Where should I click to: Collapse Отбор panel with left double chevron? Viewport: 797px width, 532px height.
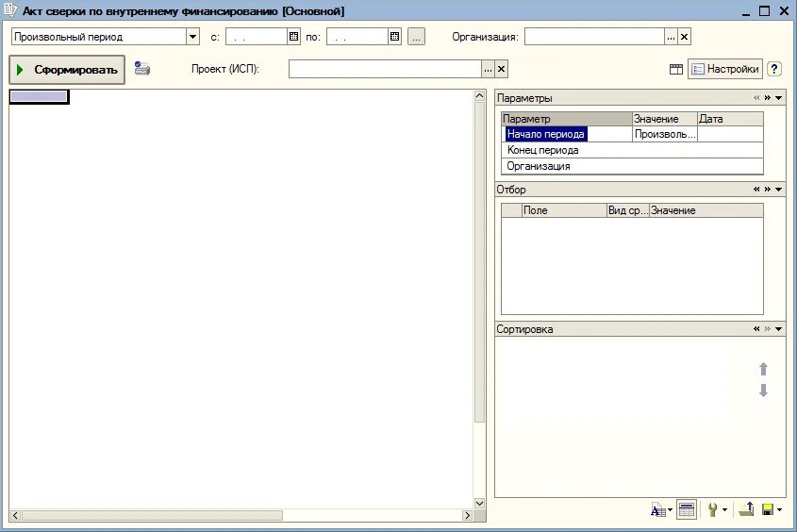click(756, 189)
